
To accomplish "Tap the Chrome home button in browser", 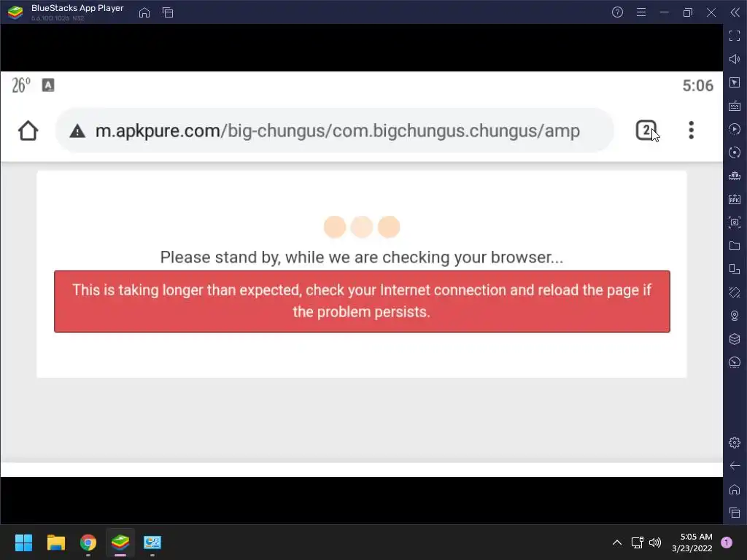I will click(28, 131).
